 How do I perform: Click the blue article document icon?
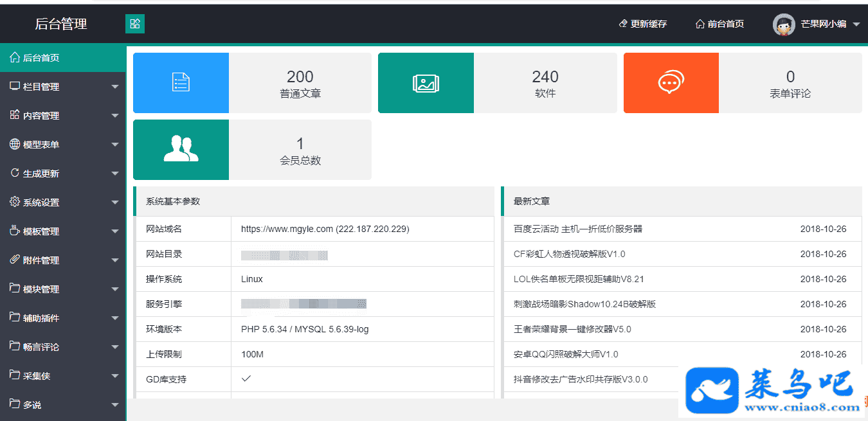point(181,82)
